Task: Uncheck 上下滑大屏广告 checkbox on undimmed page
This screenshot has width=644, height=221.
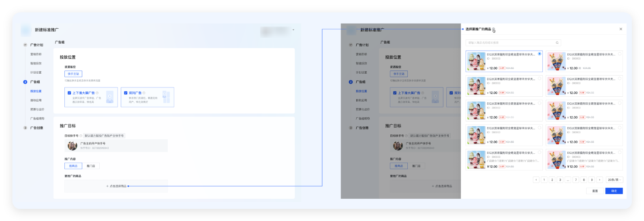Action: coord(69,93)
